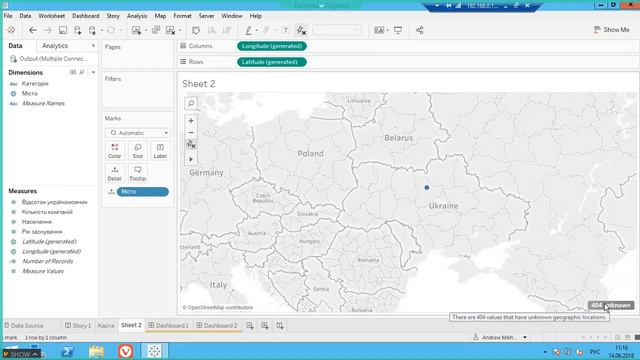Click the Clear Sheet toolbar icon
The width and height of the screenshot is (640, 360).
(x=171, y=30)
